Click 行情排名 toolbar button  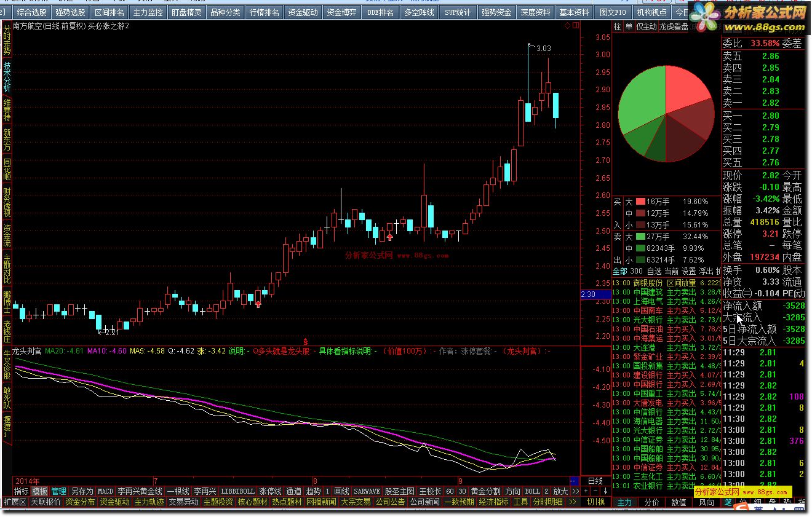coord(265,12)
